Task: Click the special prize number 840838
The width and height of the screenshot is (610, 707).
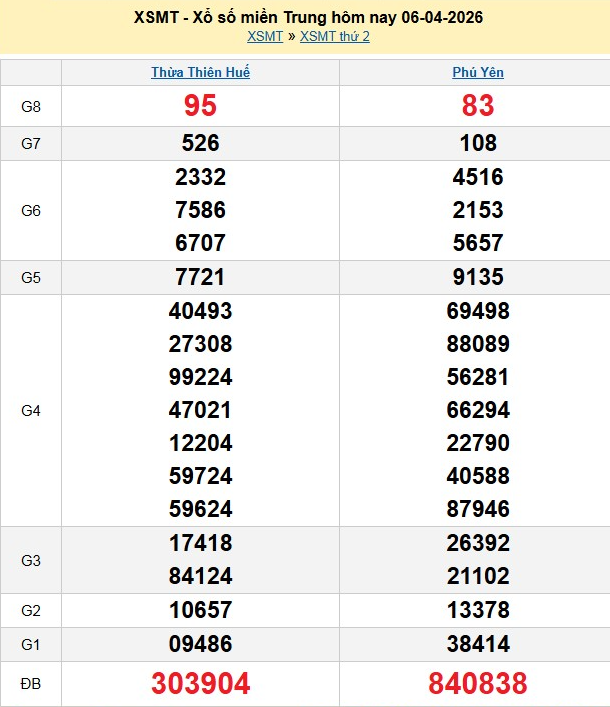Action: (x=477, y=683)
